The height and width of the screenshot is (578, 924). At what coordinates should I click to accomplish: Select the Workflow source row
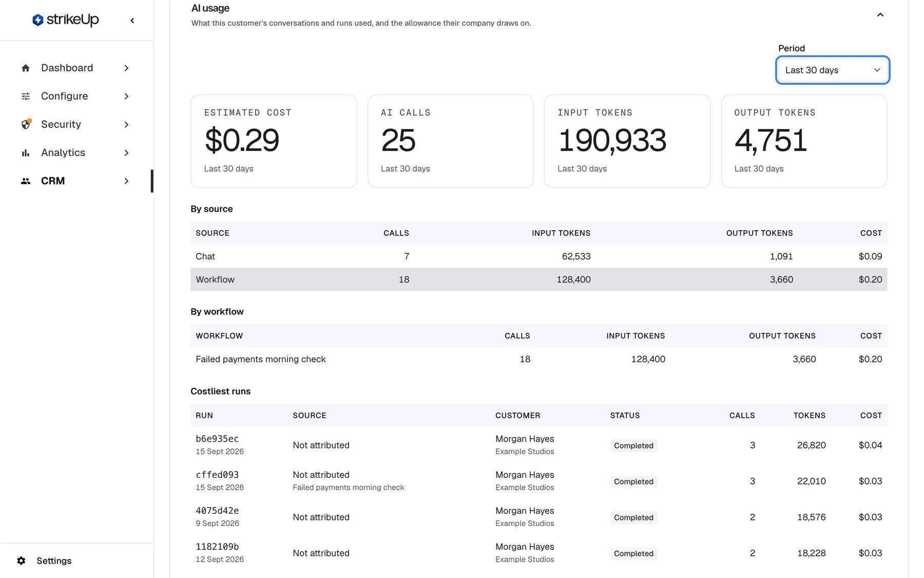tap(538, 279)
